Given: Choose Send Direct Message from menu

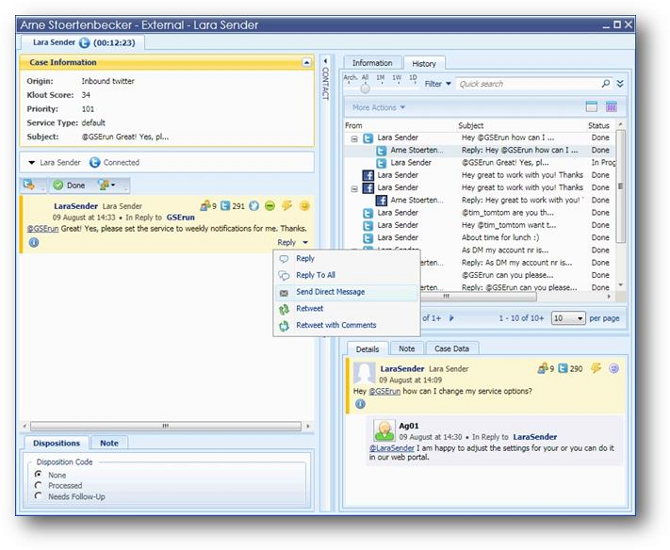Looking at the screenshot, I should (330, 292).
